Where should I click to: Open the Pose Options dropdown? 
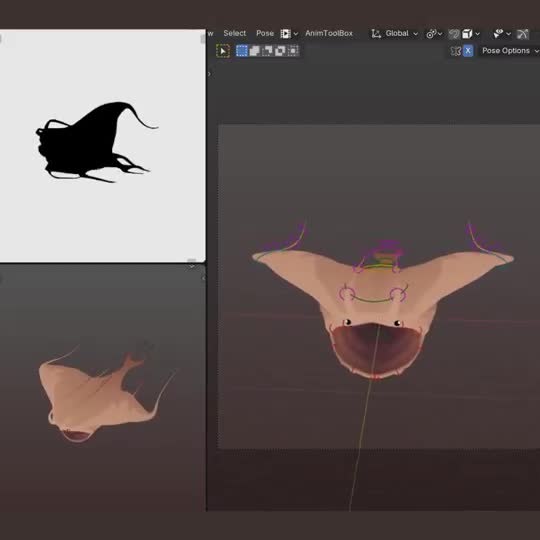pos(510,51)
